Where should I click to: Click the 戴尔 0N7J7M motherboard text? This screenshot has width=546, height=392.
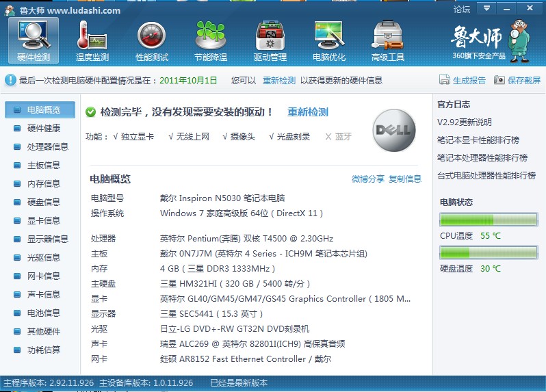(263, 253)
